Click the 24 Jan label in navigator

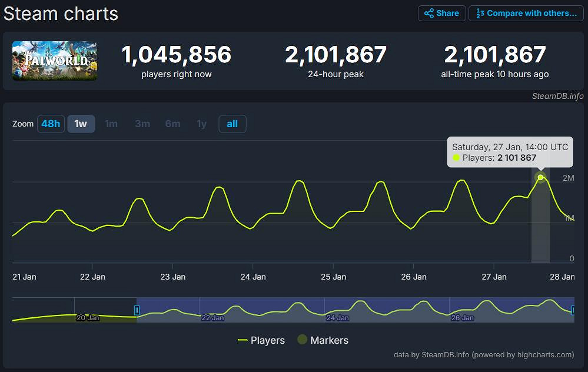pyautogui.click(x=338, y=318)
